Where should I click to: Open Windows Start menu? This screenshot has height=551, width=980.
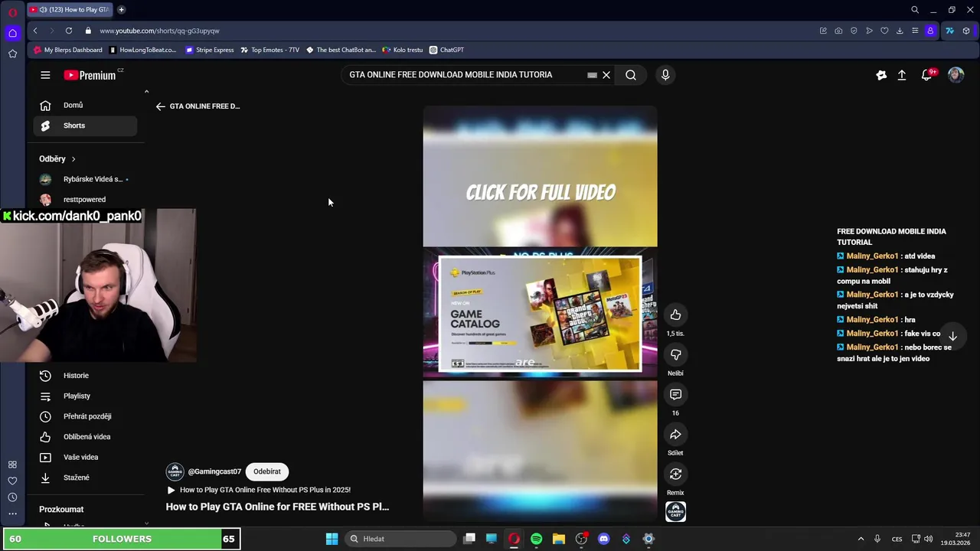tap(332, 539)
